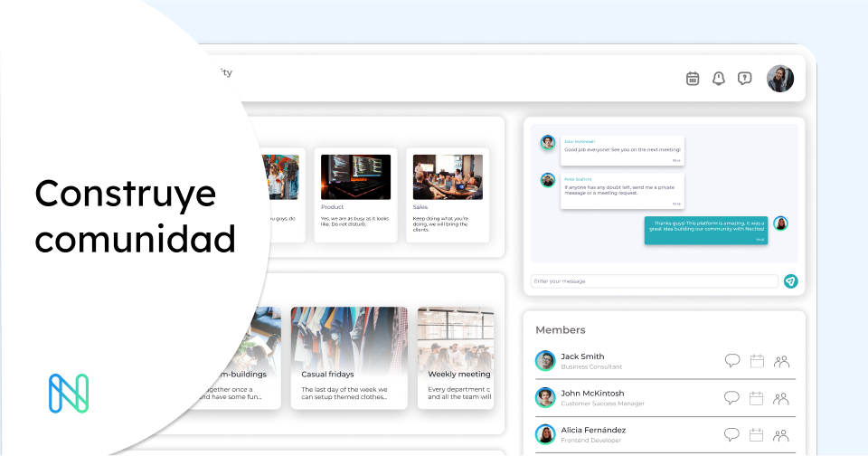
Task: Open the calendar icon in top header
Action: [693, 79]
